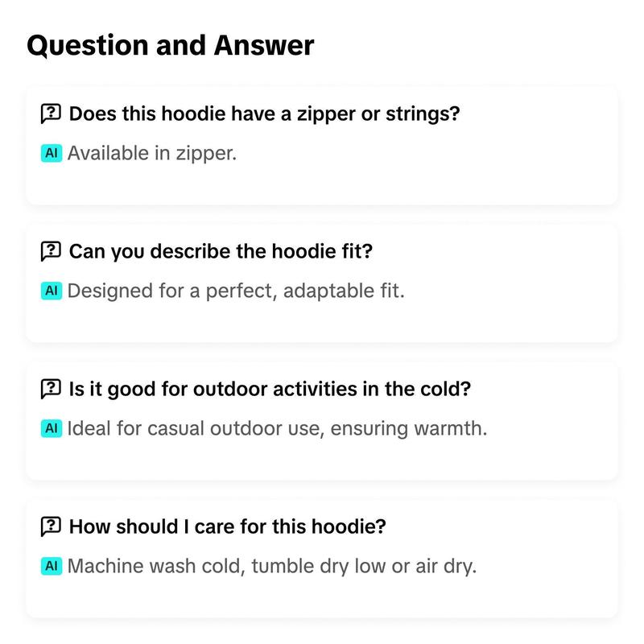Select the answer 'Machine wash cold, tumble dry low'
The width and height of the screenshot is (644, 644).
272,567
